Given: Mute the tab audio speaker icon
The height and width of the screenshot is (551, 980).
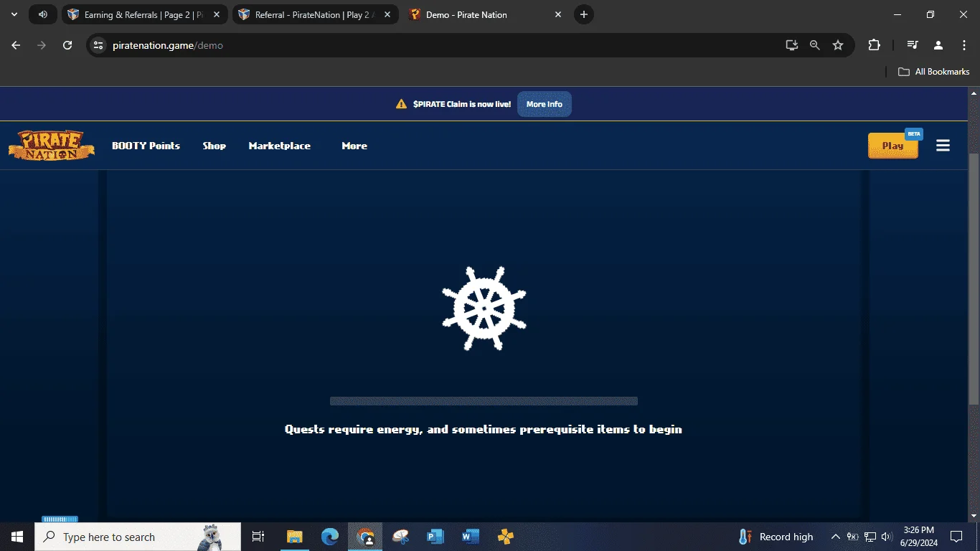Looking at the screenshot, I should tap(43, 14).
